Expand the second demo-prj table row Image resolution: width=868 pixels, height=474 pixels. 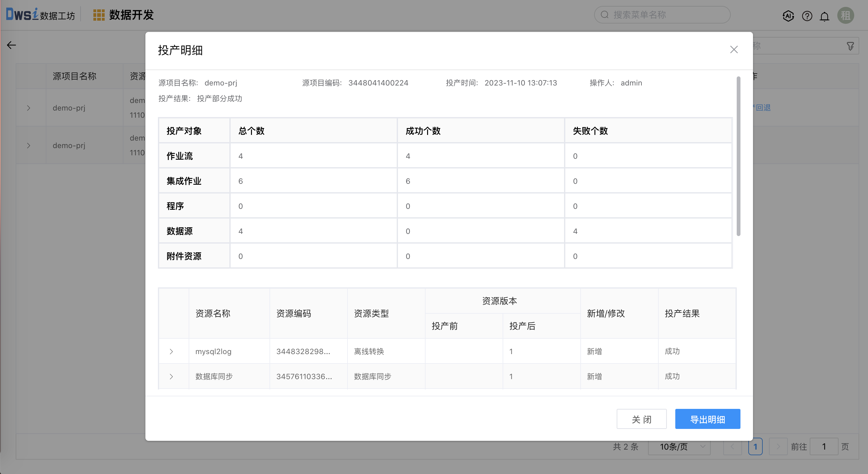pos(29,146)
